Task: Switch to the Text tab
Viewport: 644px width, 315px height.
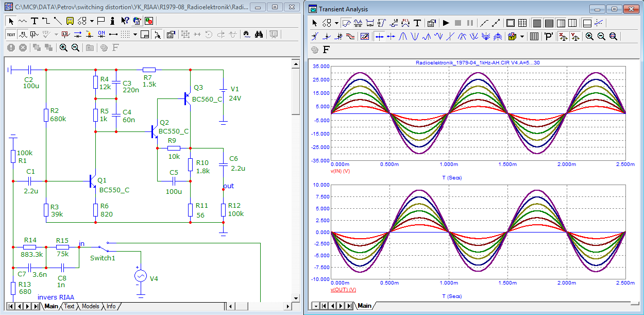Action: click(x=69, y=306)
